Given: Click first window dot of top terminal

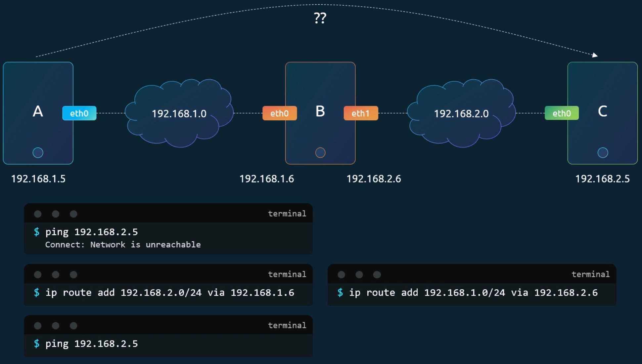Looking at the screenshot, I should [38, 214].
